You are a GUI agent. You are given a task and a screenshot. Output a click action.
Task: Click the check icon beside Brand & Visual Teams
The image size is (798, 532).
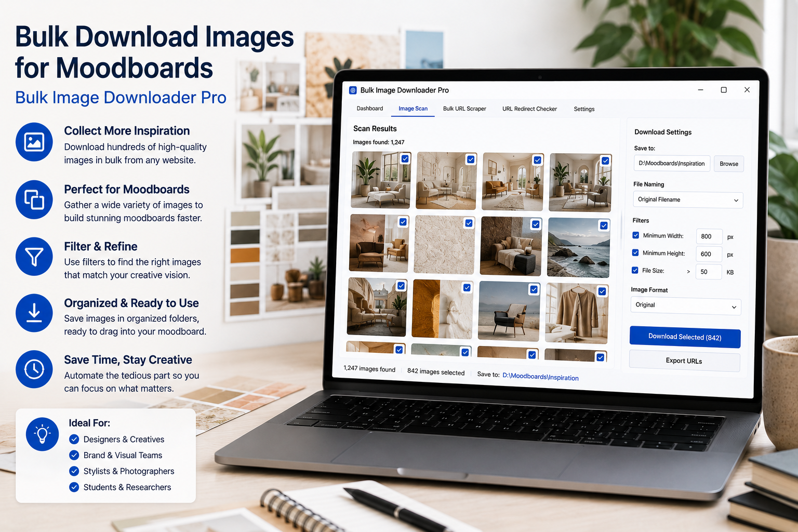click(x=74, y=455)
